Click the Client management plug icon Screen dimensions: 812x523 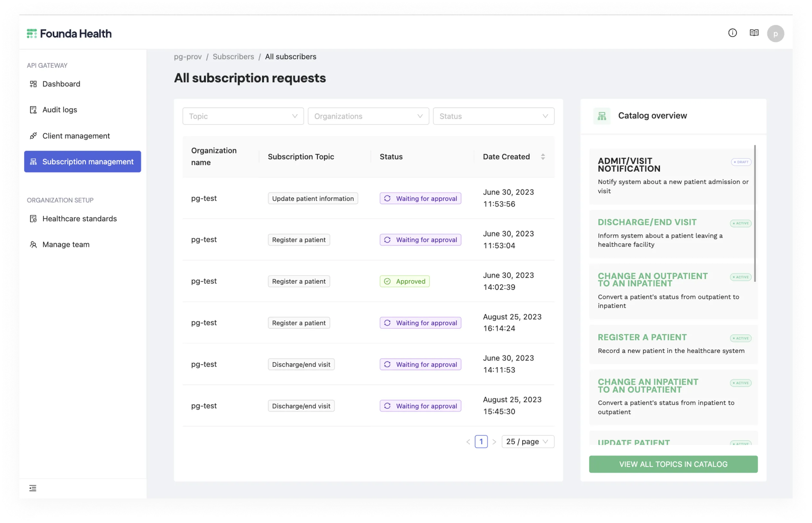(33, 136)
